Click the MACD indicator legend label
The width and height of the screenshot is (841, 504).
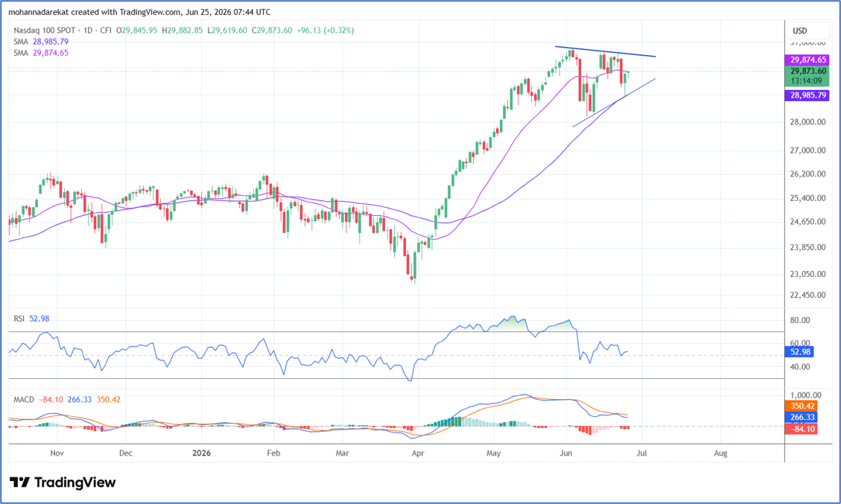pyautogui.click(x=24, y=400)
